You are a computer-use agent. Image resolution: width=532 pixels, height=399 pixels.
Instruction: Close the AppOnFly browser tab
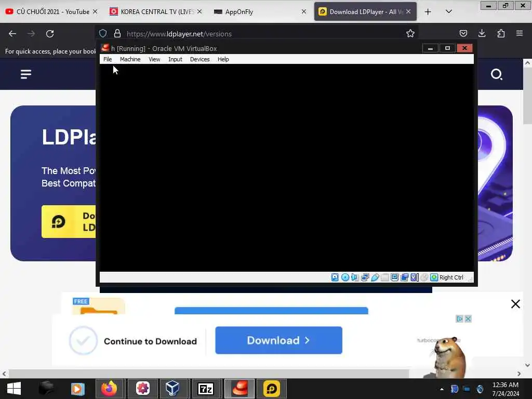[303, 11]
